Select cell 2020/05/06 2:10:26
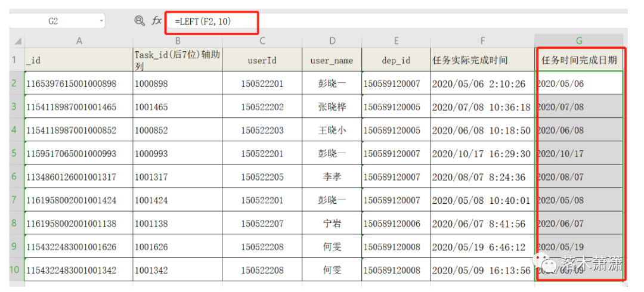The width and height of the screenshot is (644, 292). (482, 83)
